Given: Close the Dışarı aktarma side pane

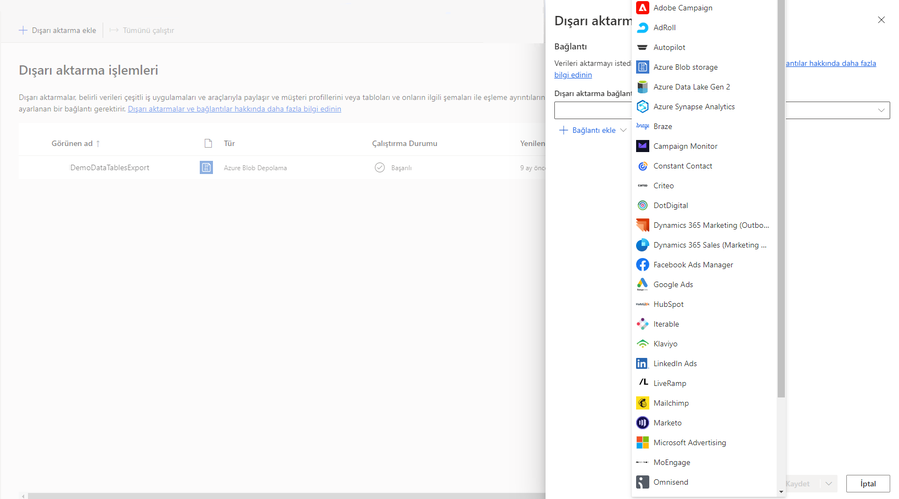Looking at the screenshot, I should [x=881, y=20].
